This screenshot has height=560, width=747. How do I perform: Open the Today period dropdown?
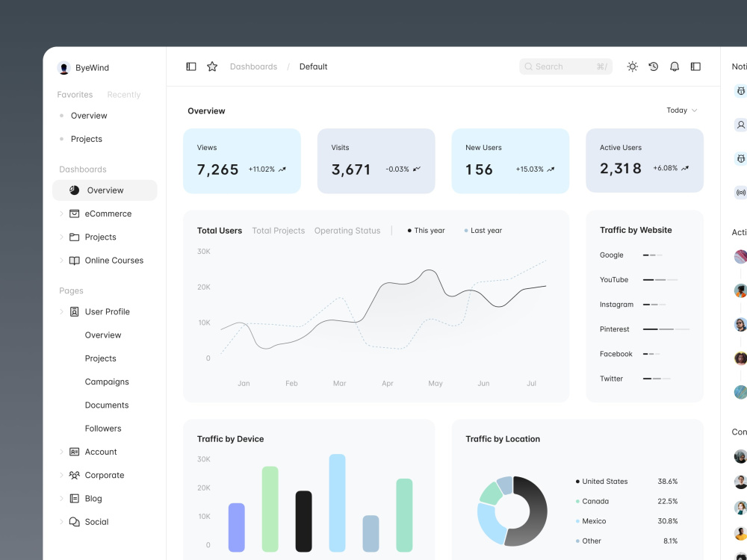coord(682,111)
